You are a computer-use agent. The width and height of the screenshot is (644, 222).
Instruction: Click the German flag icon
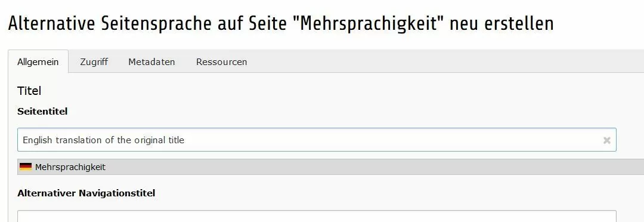(x=26, y=167)
